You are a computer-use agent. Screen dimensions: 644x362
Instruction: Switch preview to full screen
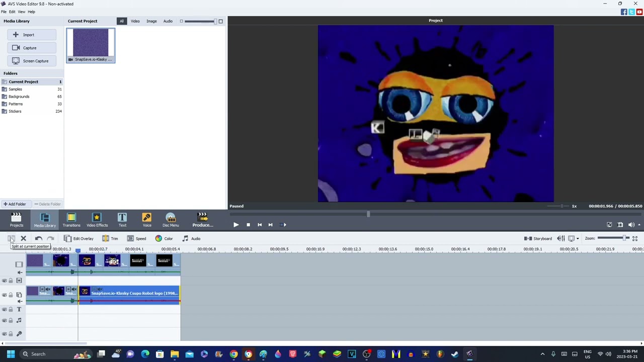609,225
